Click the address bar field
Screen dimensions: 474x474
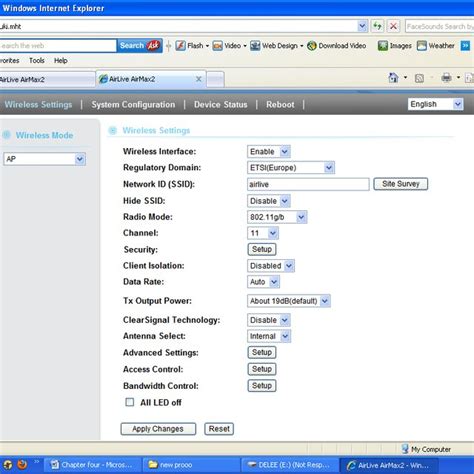[x=178, y=26]
